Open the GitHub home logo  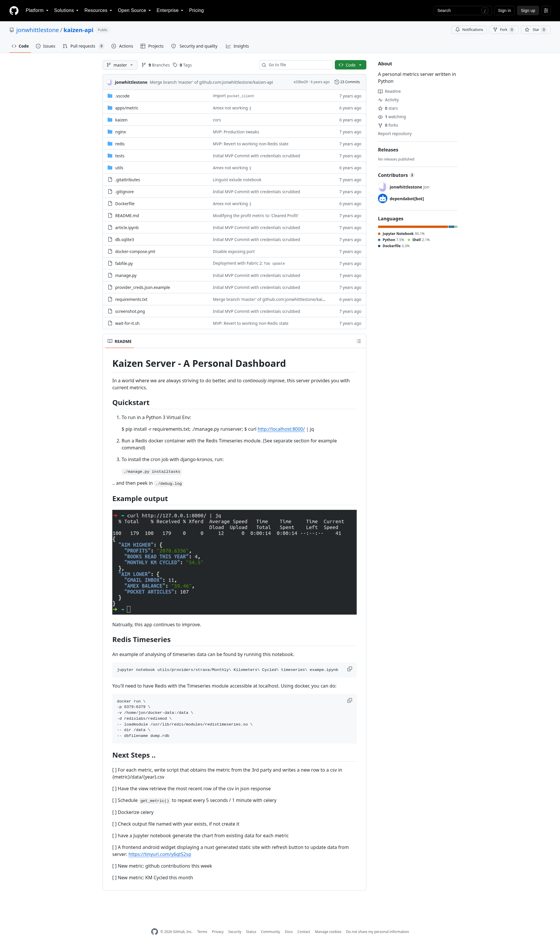[14, 11]
